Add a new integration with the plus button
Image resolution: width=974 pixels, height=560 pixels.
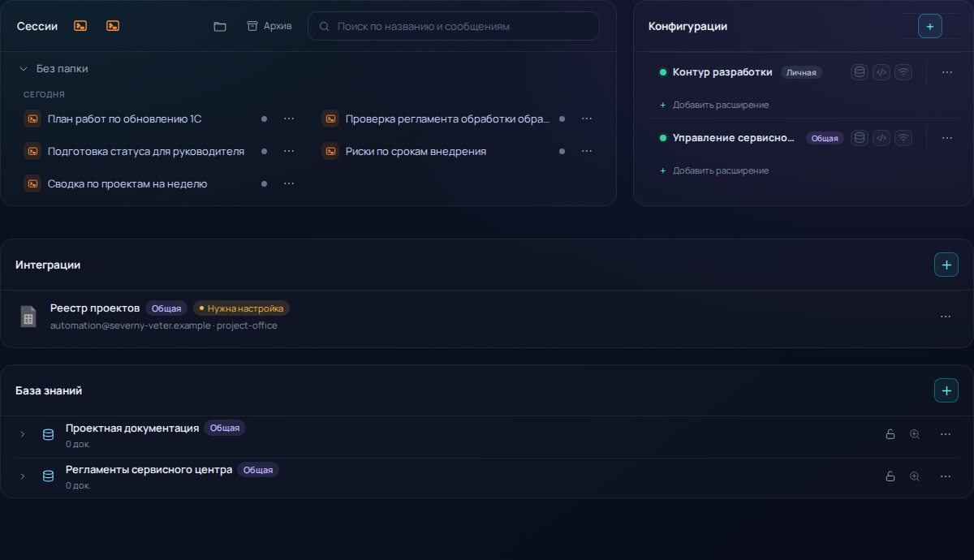946,265
